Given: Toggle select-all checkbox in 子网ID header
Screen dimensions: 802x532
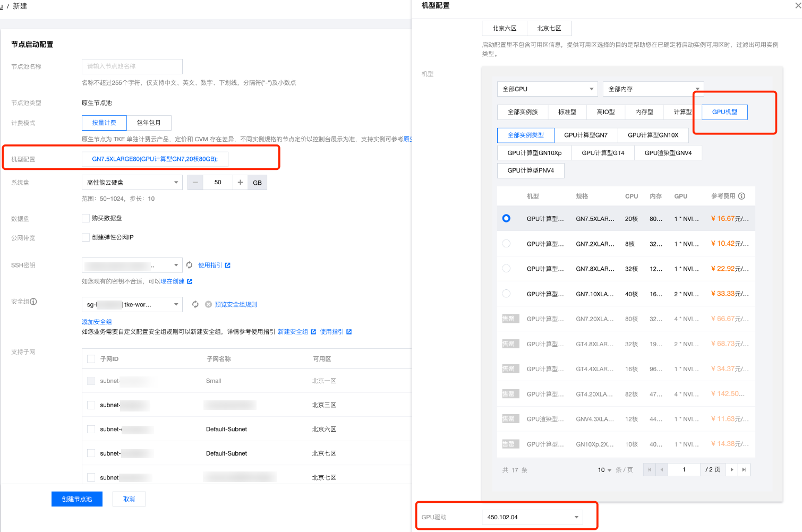Looking at the screenshot, I should point(91,359).
